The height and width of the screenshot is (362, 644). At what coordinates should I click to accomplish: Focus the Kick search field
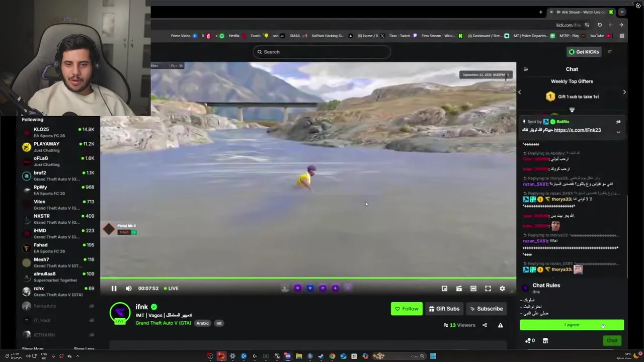(x=322, y=52)
